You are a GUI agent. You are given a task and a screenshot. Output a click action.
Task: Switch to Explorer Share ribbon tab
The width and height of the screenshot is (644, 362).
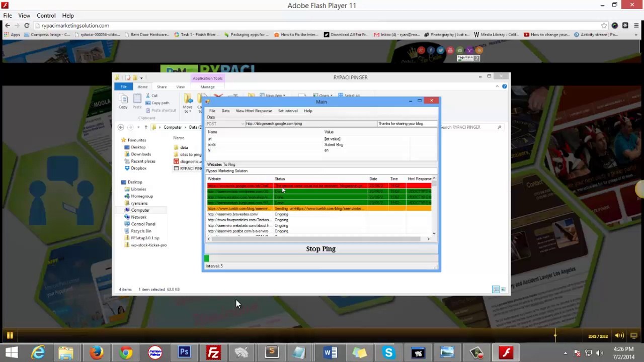[162, 87]
